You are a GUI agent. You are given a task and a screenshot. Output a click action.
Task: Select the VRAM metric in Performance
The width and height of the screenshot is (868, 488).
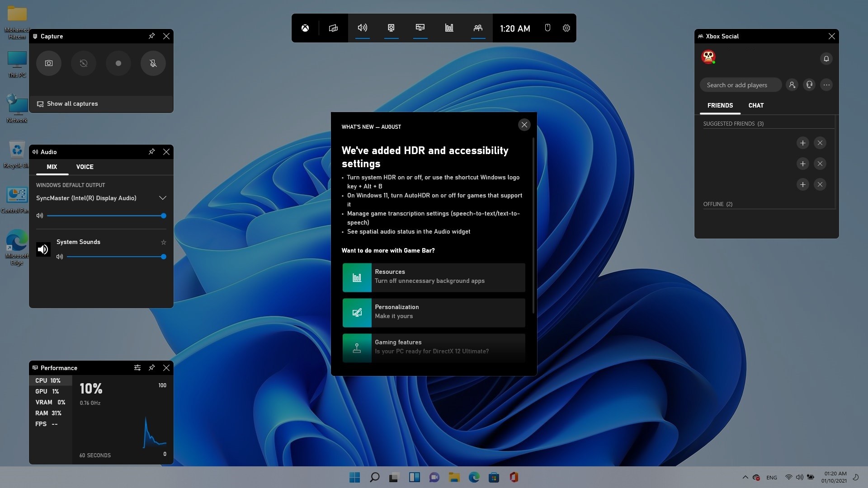pyautogui.click(x=50, y=402)
